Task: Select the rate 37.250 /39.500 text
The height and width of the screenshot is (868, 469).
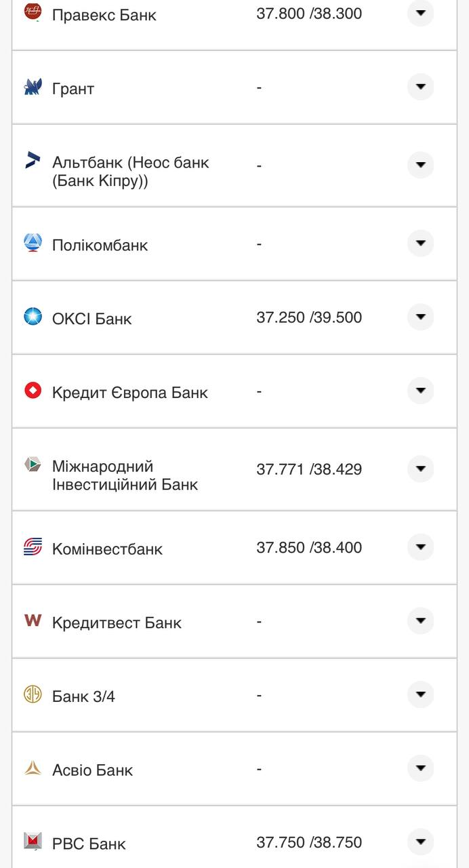Action: click(309, 316)
